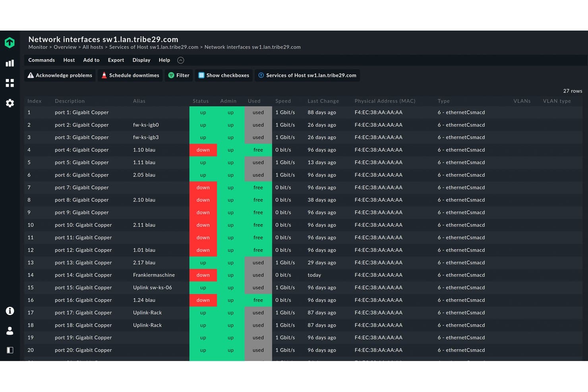The width and height of the screenshot is (588, 392).
Task: Open the Add to menu
Action: point(91,60)
